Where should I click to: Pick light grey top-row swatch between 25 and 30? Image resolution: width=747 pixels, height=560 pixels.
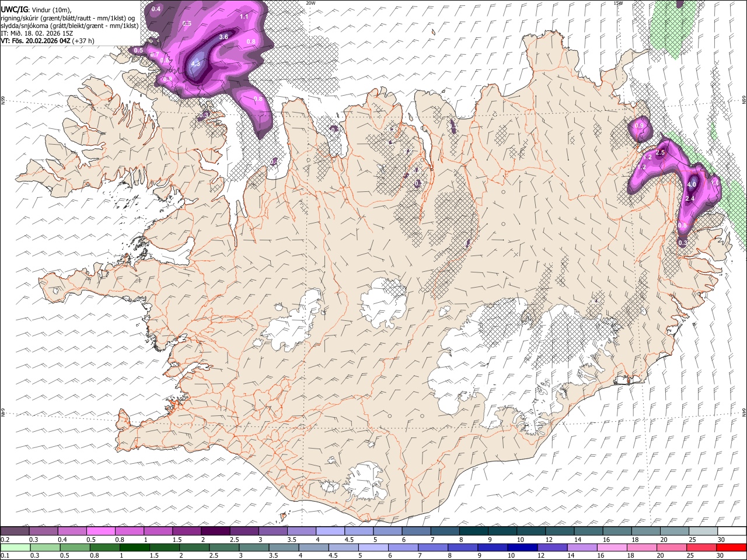pyautogui.click(x=703, y=531)
